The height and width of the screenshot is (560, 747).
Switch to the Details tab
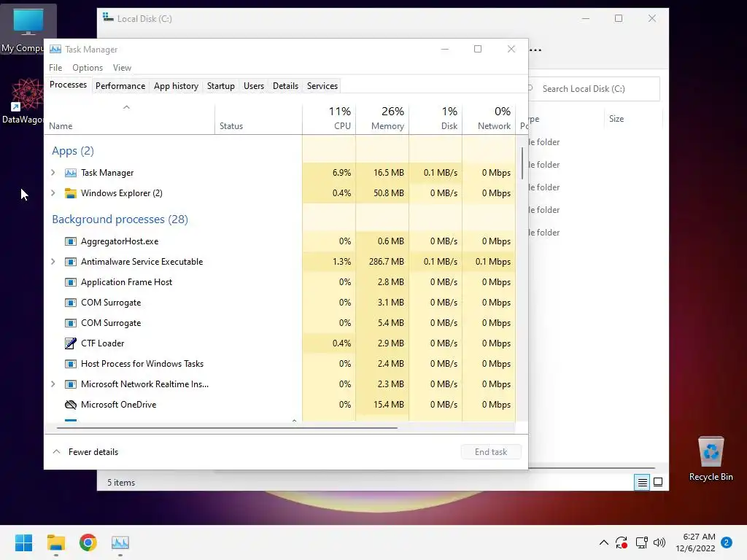[x=286, y=86]
